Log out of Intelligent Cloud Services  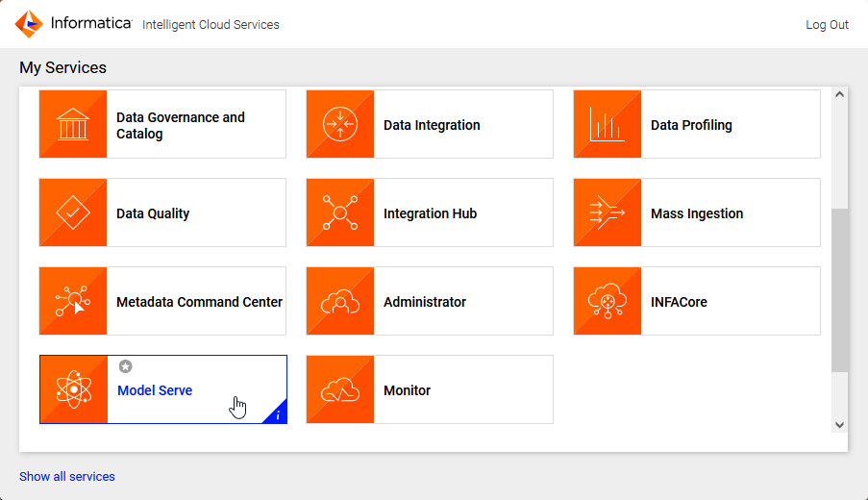(827, 24)
